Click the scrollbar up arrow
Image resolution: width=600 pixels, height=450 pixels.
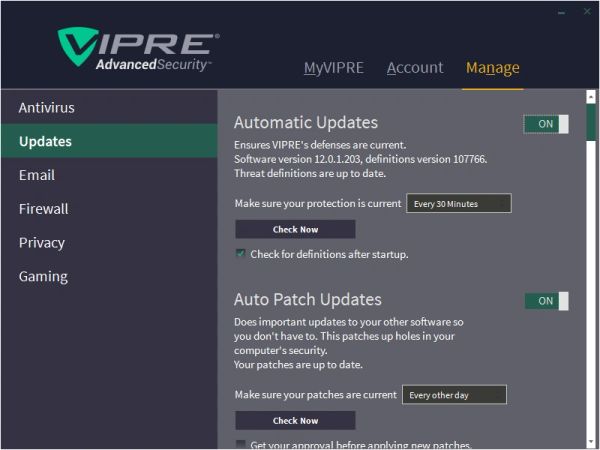point(591,96)
